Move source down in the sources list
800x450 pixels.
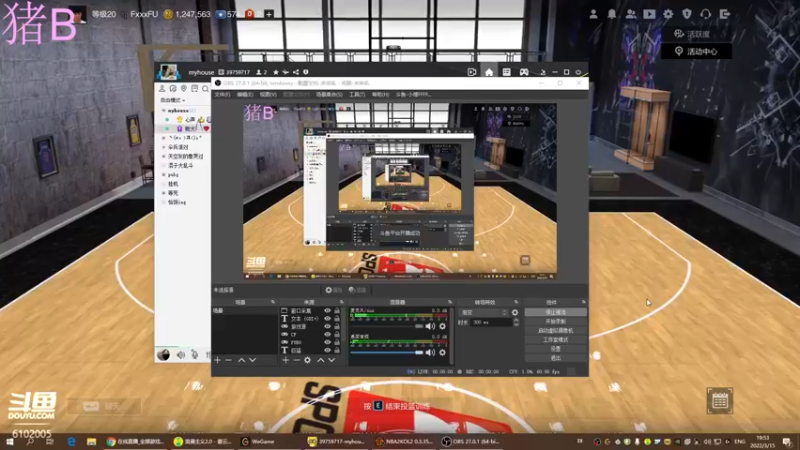[x=332, y=360]
